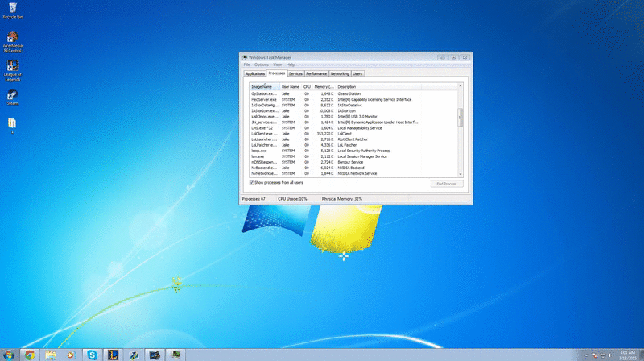Sort processes by the Image Name column
644x361 pixels.
[x=263, y=86]
